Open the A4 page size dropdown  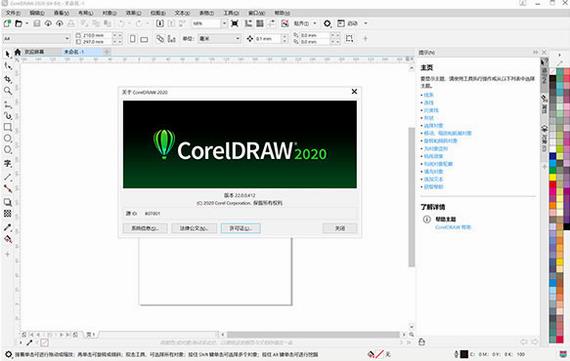pos(36,38)
